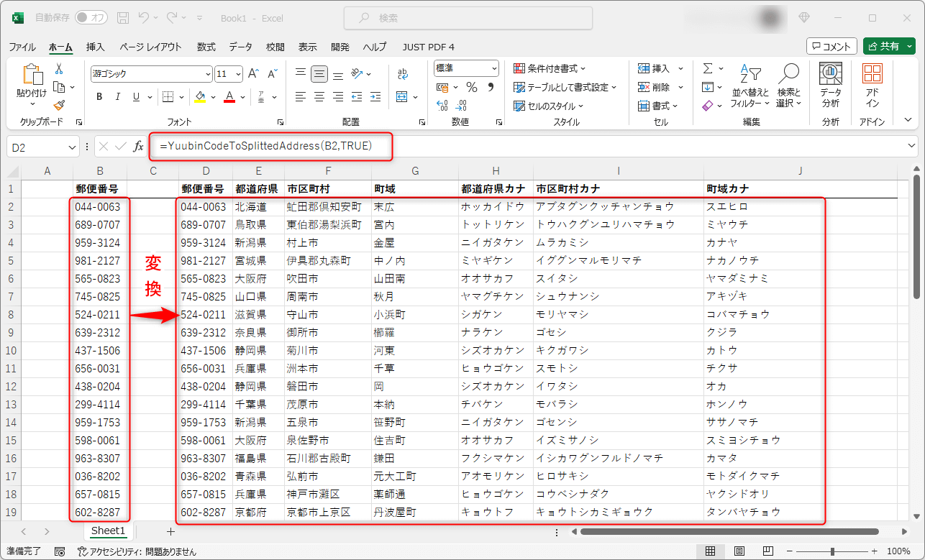
Task: Switch to the 数式 tab
Action: (x=206, y=47)
